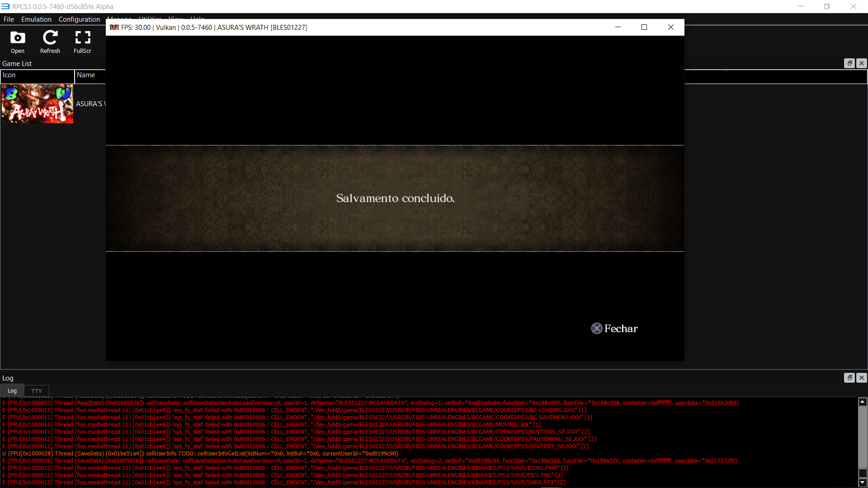This screenshot has width=868, height=488.
Task: Open the Configuration menu
Action: [x=79, y=19]
